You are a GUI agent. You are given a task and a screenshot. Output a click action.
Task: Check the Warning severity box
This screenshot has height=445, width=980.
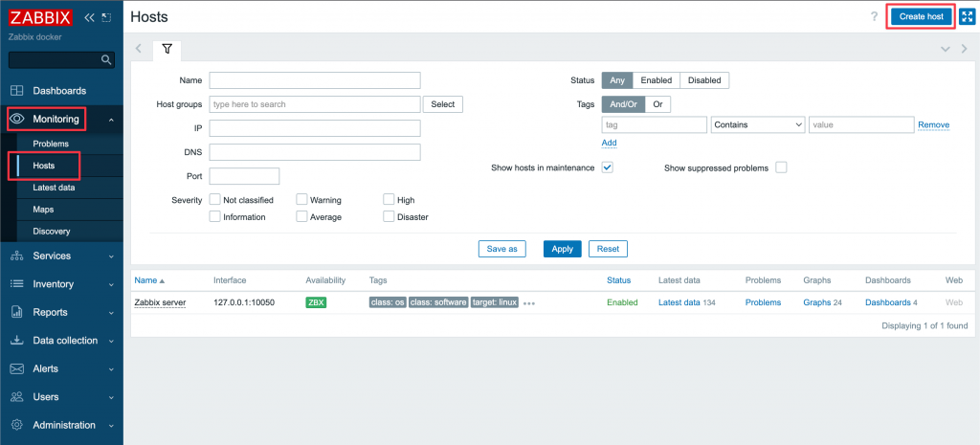point(301,200)
